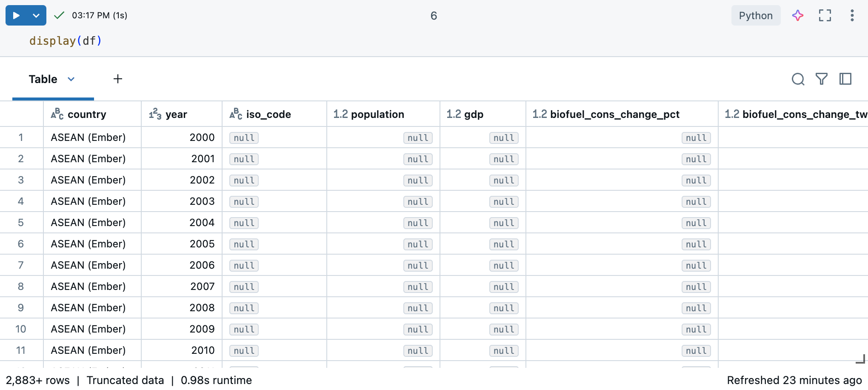Open the Table view type dropdown
This screenshot has width=868, height=390.
pos(71,79)
